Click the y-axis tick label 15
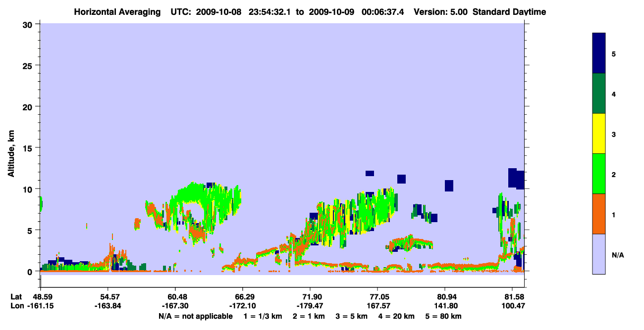This screenshot has width=644, height=330. 28,148
